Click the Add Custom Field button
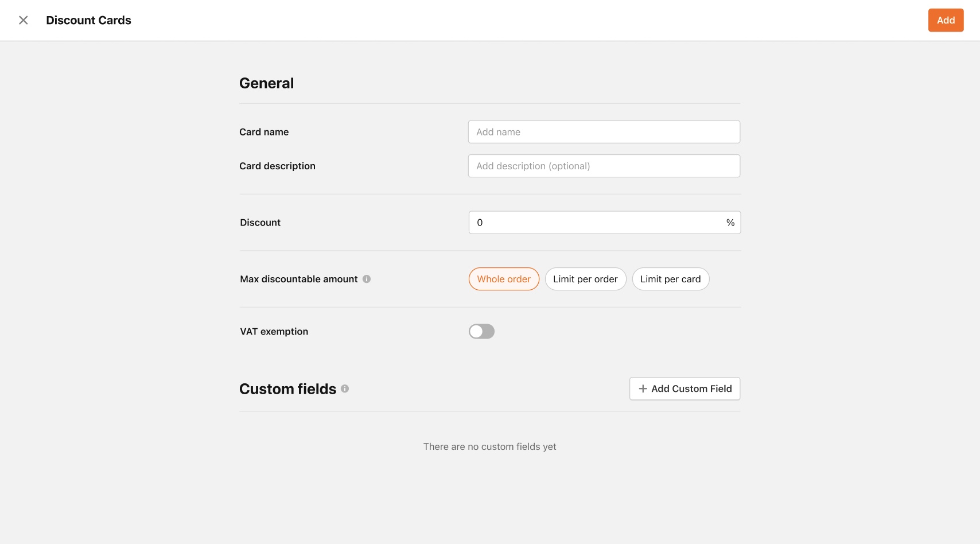Viewport: 980px width, 544px height. point(685,388)
